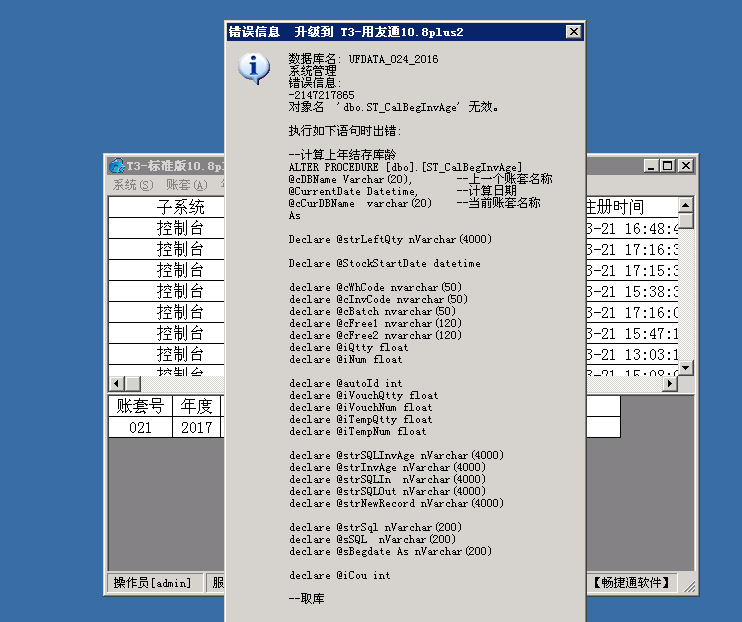The height and width of the screenshot is (622, 742).
Task: Select the row with time 13:03
Action: [632, 354]
